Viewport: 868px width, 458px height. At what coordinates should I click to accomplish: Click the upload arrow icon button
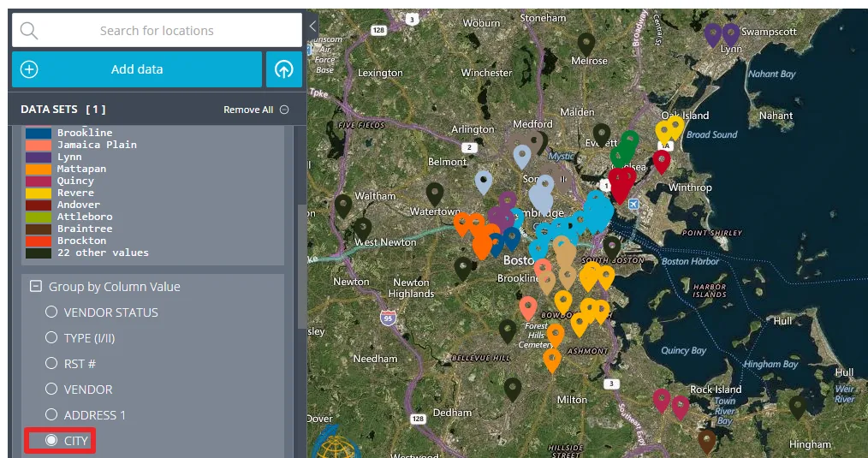point(284,69)
